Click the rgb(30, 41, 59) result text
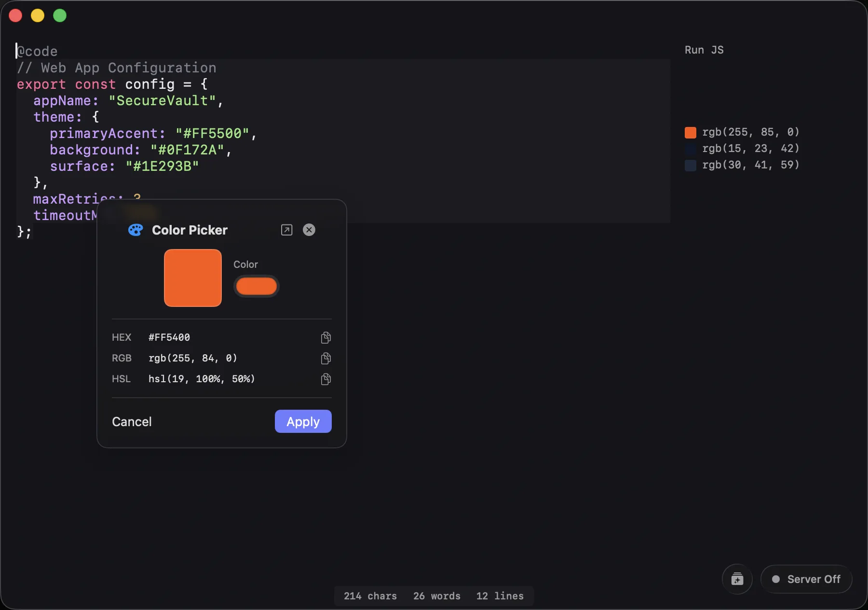 tap(751, 165)
